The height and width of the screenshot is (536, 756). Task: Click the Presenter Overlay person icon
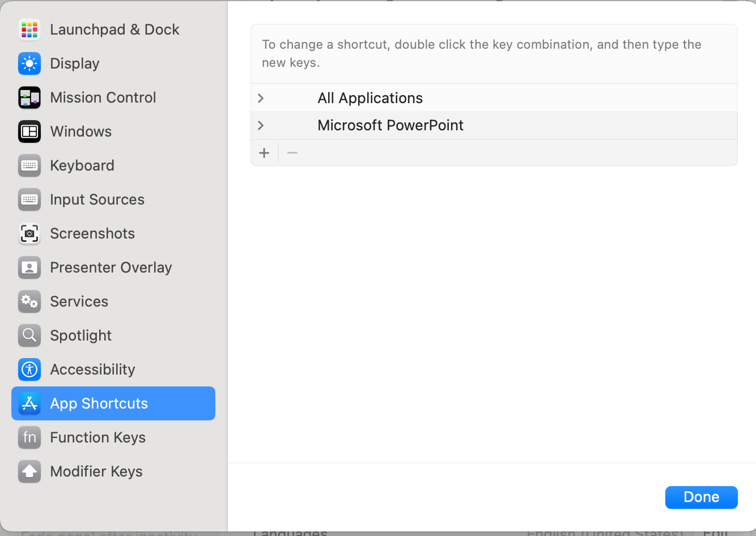pyautogui.click(x=29, y=267)
